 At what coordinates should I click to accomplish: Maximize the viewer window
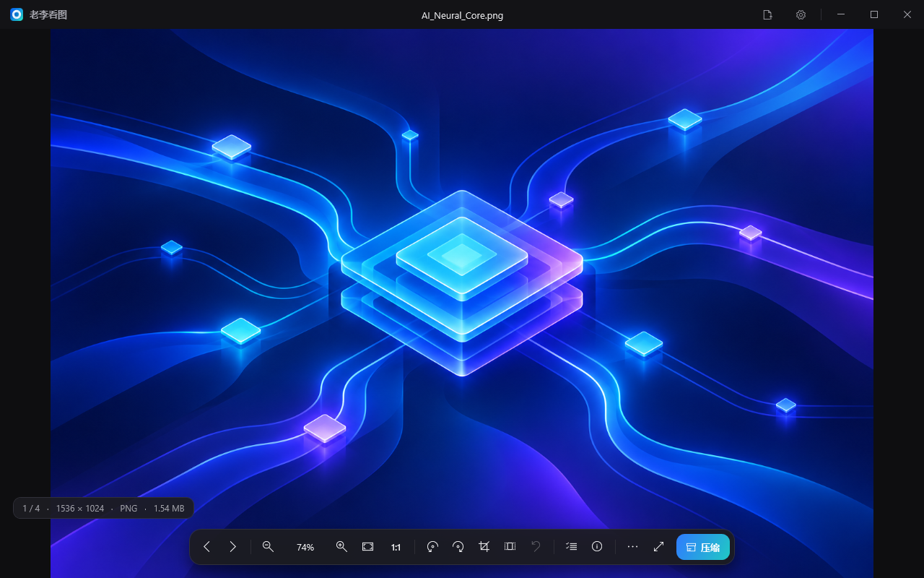(874, 14)
